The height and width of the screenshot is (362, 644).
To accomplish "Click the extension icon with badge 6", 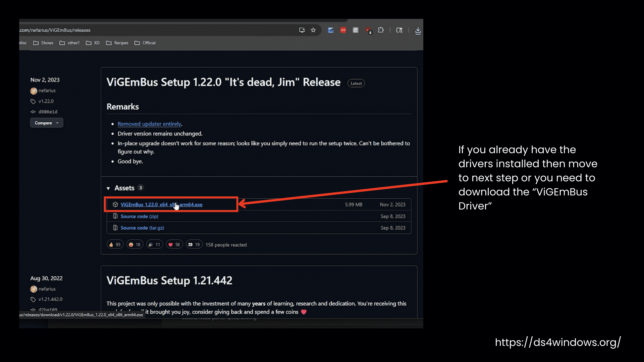I will pos(369,31).
